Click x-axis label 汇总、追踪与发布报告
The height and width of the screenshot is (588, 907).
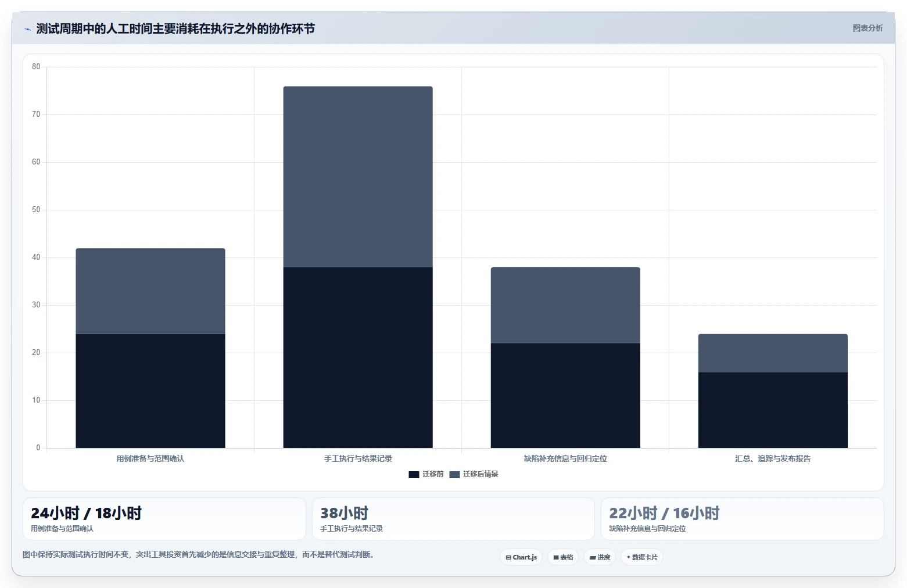(773, 458)
